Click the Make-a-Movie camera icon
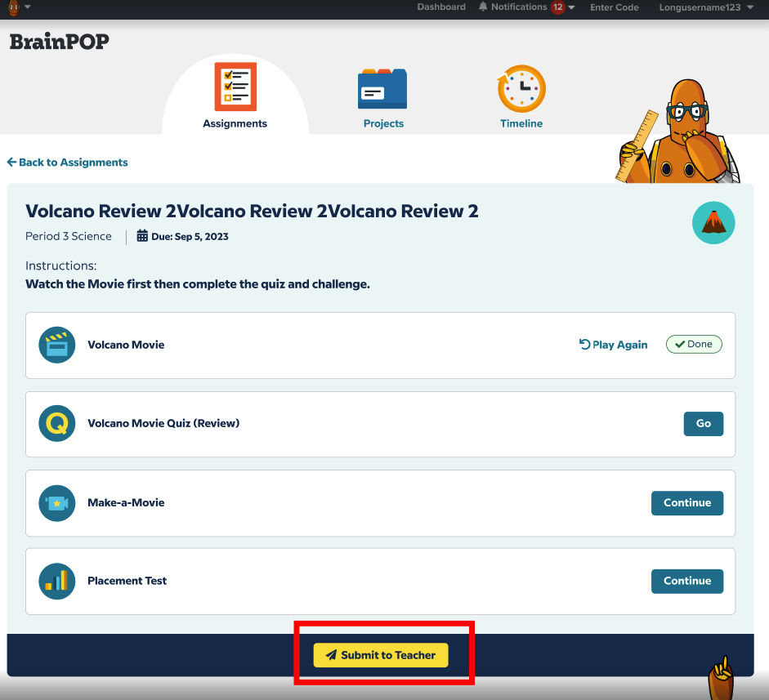Viewport: 769px width, 700px height. [x=57, y=503]
